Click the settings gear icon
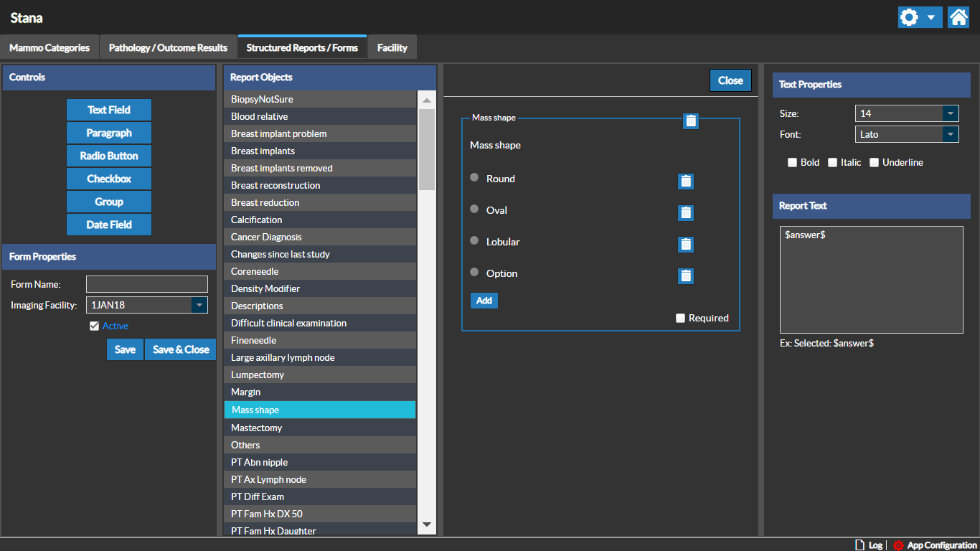Screen dimensions: 980x551 [x=910, y=17]
